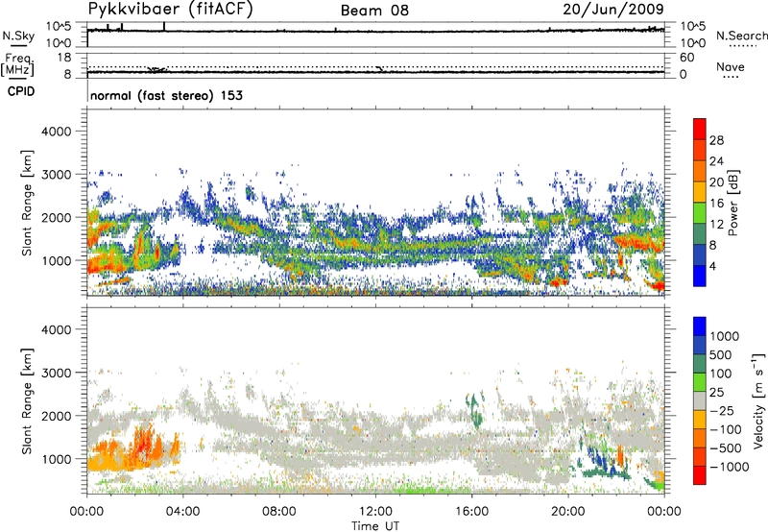Click the 08:00 time axis label
This screenshot has height=532, width=768.
click(279, 512)
